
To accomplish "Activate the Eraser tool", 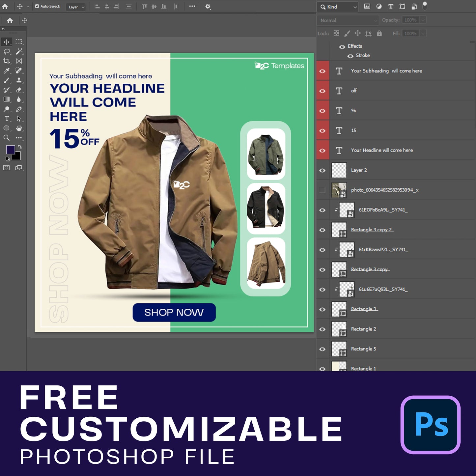I will tap(19, 90).
